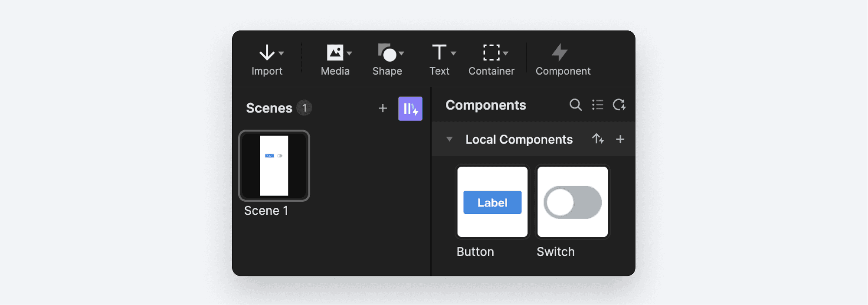Collapse the Local Components section
This screenshot has width=868, height=305.
[x=449, y=139]
